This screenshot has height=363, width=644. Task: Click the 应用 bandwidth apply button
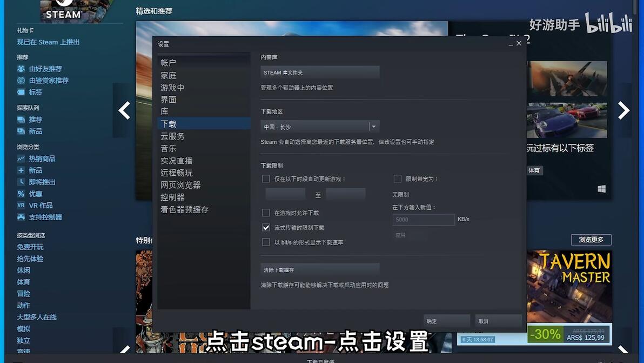click(x=410, y=235)
